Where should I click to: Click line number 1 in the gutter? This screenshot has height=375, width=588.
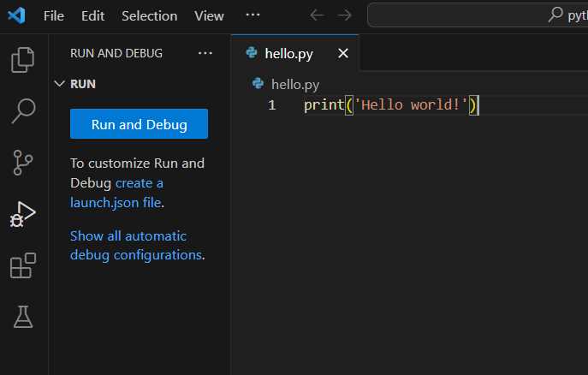click(x=272, y=104)
